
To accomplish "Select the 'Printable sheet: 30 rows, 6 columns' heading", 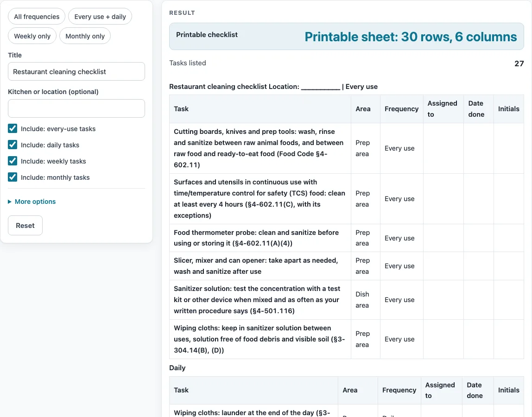I will tap(411, 37).
